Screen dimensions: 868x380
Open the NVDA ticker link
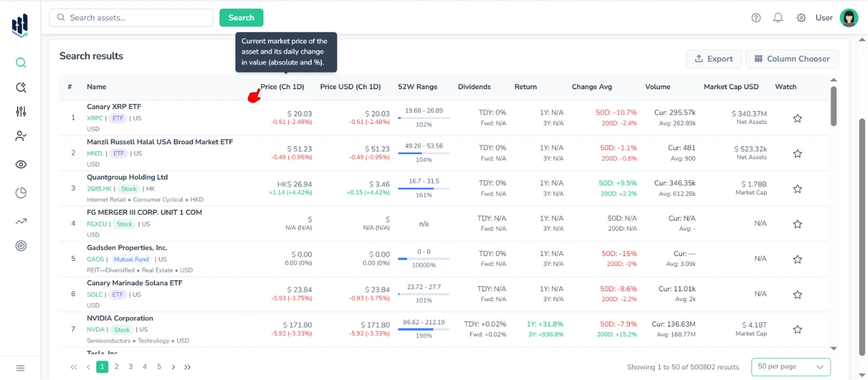pos(95,329)
